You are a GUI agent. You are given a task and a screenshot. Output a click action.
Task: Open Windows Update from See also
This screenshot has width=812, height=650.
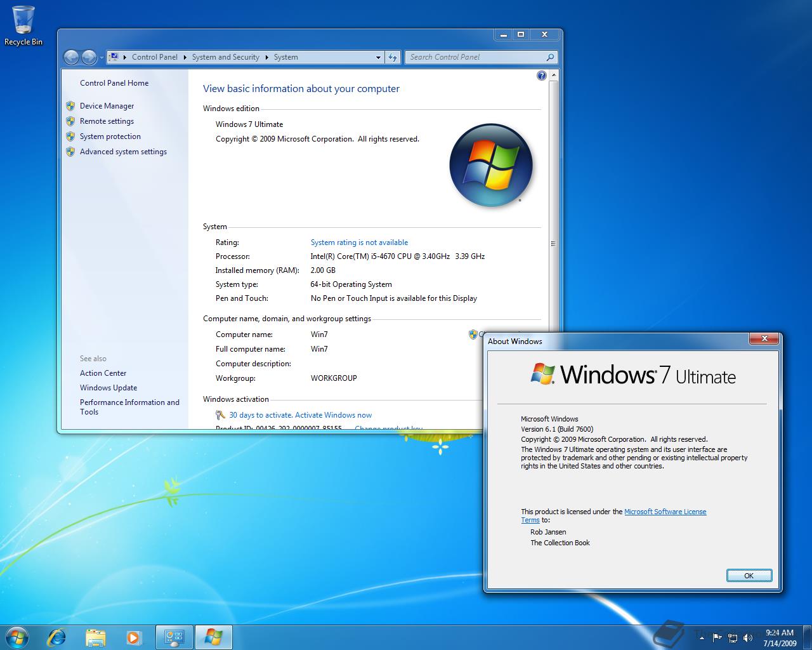(x=108, y=387)
